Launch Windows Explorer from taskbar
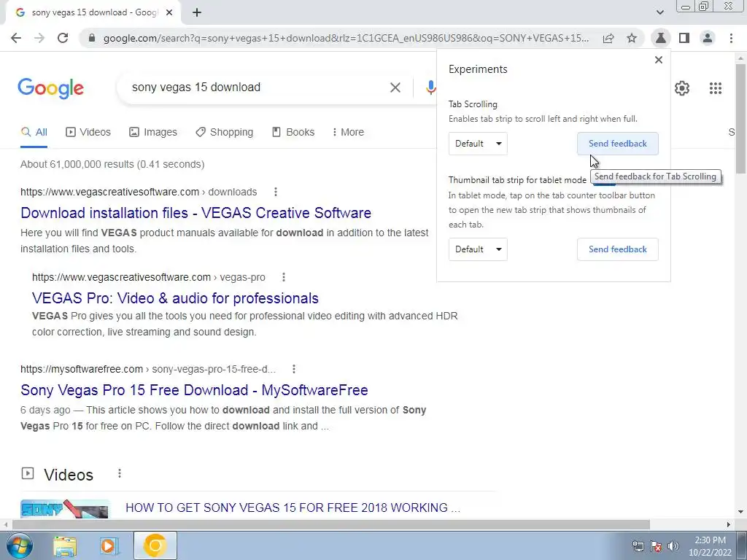Viewport: 747px width, 560px height. [x=65, y=546]
